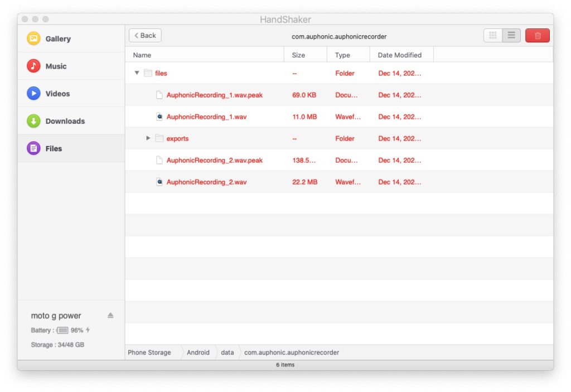Click the AuphonicRecording_2.wav.peak document icon
This screenshot has height=392, width=571.
pos(159,160)
